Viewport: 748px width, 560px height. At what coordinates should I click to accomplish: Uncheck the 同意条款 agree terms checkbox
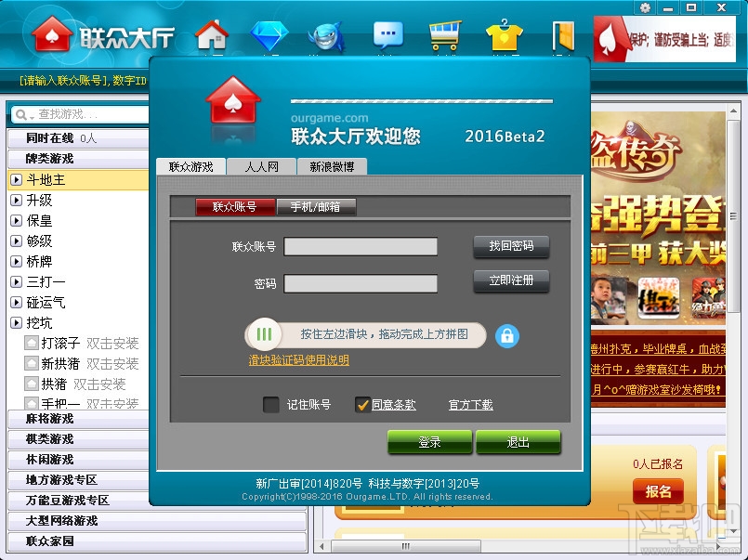click(365, 405)
